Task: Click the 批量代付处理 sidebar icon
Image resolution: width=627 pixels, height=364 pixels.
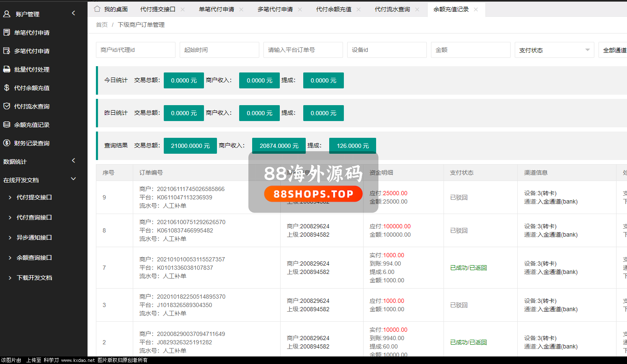Action: pyautogui.click(x=7, y=69)
